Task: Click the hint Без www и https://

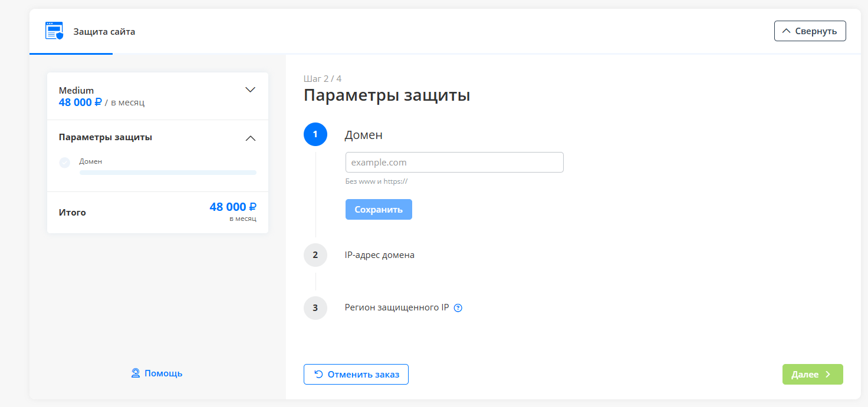Action: (x=377, y=181)
